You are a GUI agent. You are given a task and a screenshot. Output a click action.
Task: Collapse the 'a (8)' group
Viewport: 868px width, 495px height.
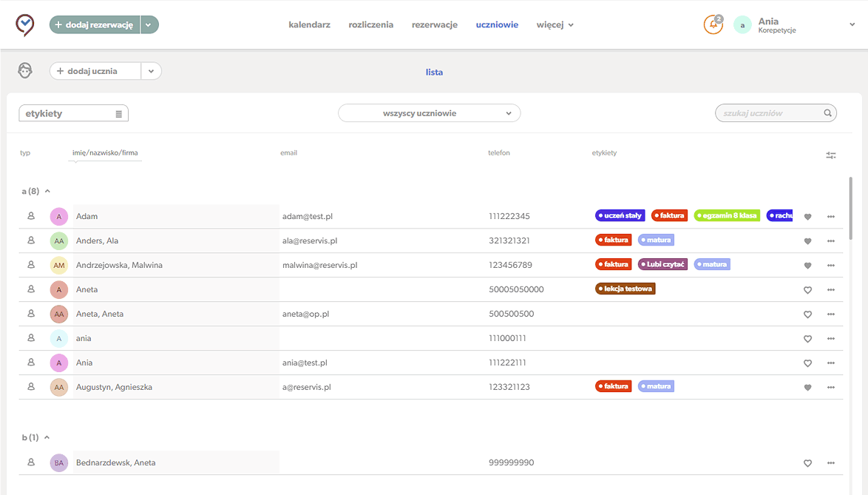coord(47,191)
